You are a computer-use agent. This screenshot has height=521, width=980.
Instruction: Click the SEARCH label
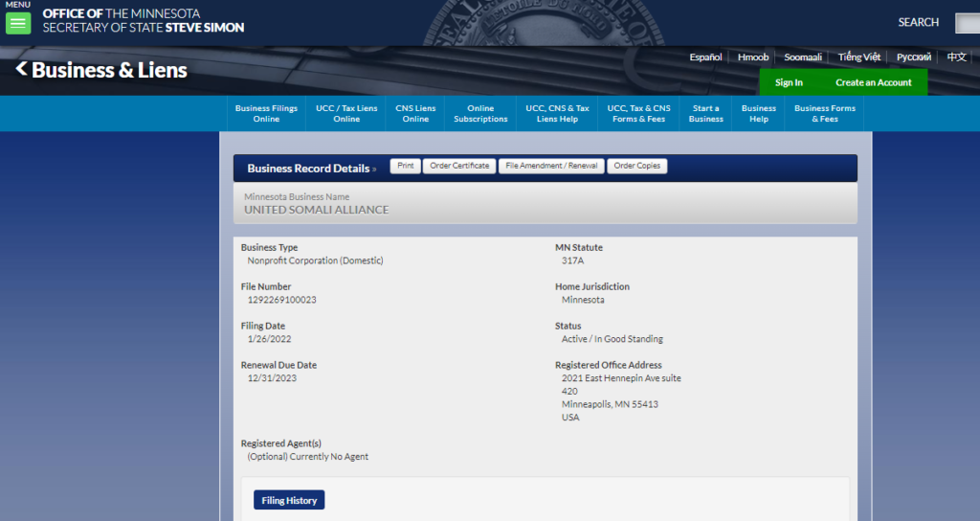pos(918,23)
